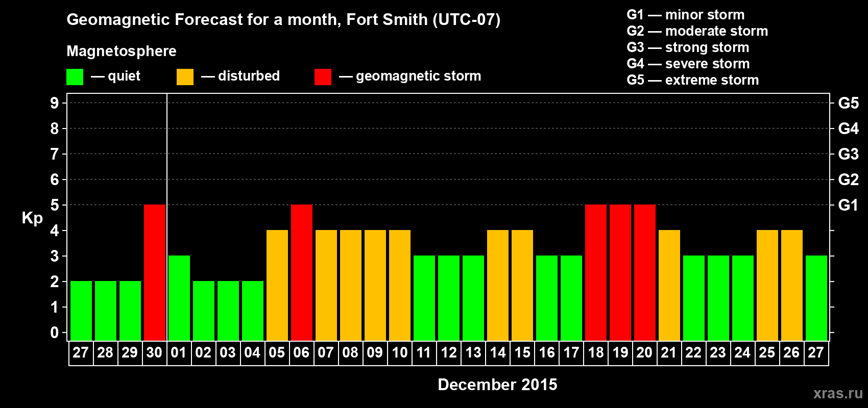
Task: Click date label 15 on the axis
Action: tap(522, 353)
